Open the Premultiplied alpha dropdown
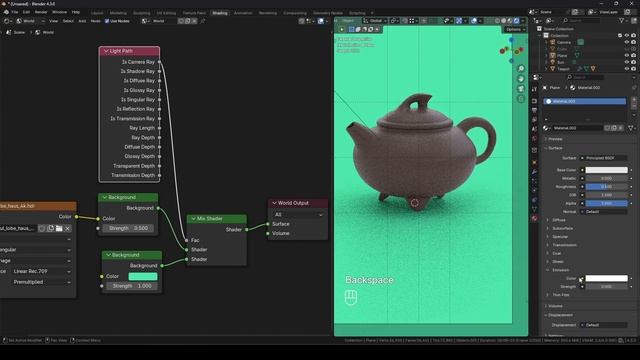This screenshot has height=360, width=640. point(41,282)
